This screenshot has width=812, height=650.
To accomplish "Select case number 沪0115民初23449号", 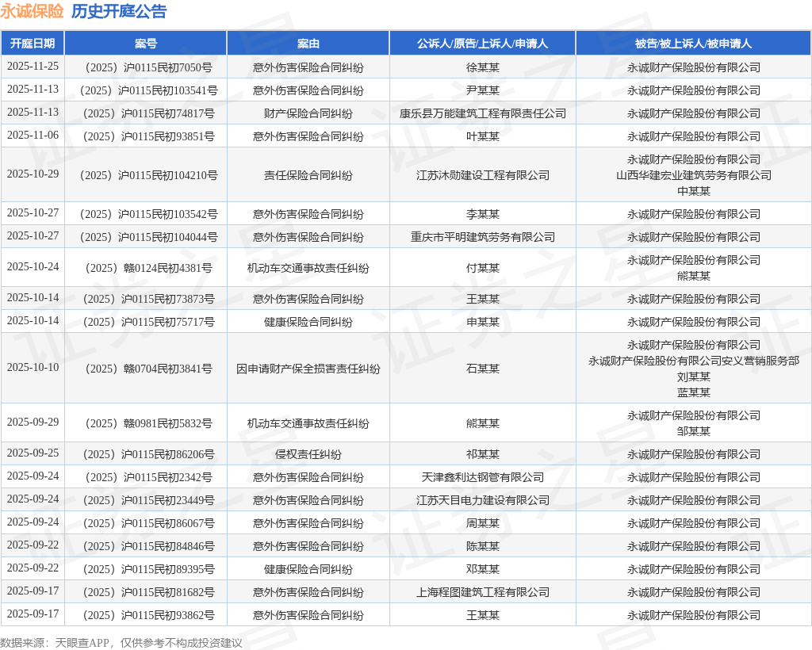I will [x=148, y=500].
